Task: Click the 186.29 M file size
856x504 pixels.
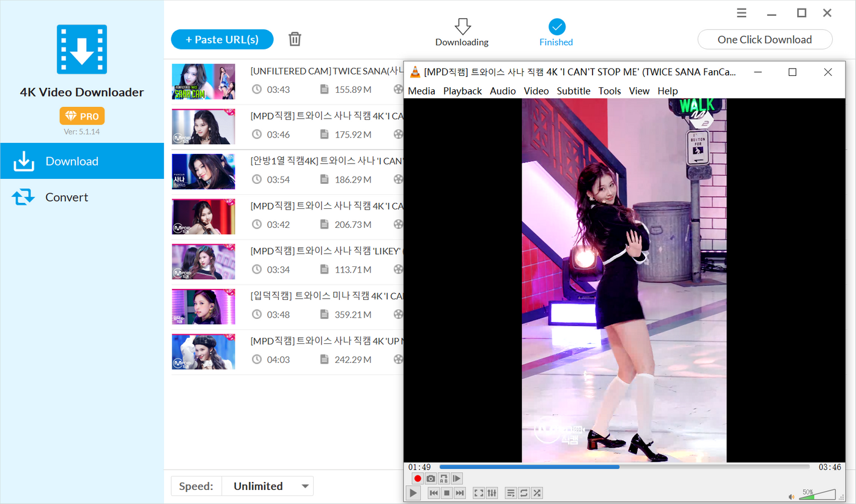Action: click(353, 180)
